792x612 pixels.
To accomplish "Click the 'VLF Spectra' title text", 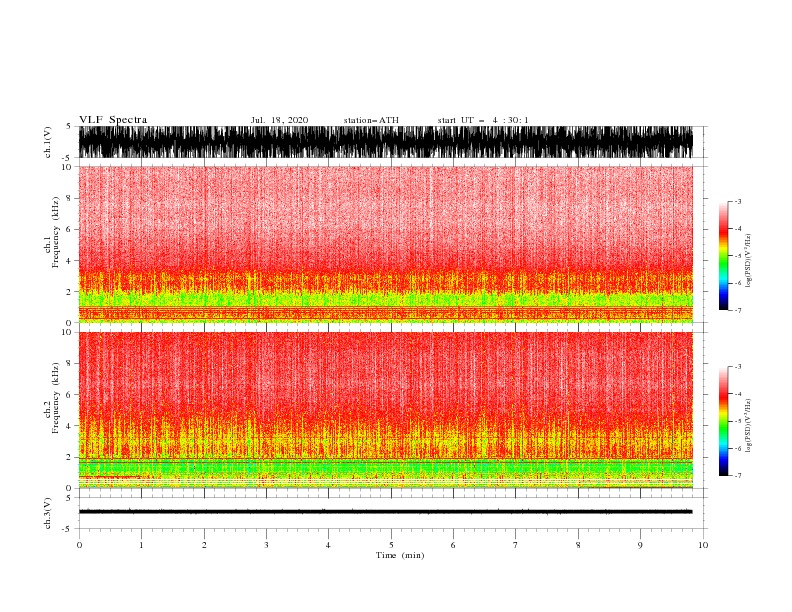I will point(113,120).
